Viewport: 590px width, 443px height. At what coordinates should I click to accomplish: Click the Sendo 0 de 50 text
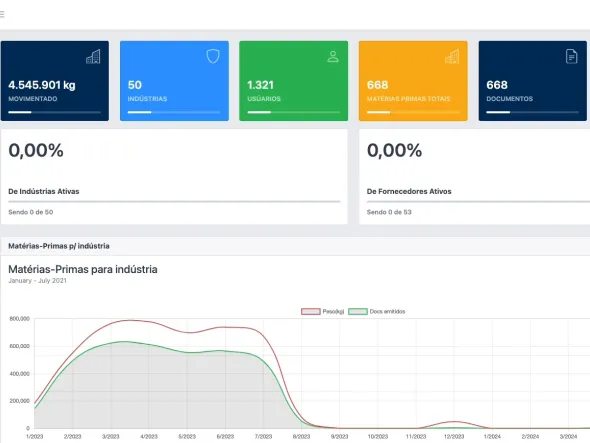pyautogui.click(x=30, y=212)
